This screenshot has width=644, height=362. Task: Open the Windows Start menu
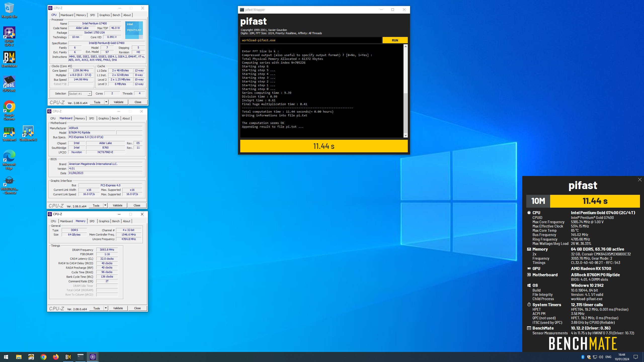click(x=6, y=357)
